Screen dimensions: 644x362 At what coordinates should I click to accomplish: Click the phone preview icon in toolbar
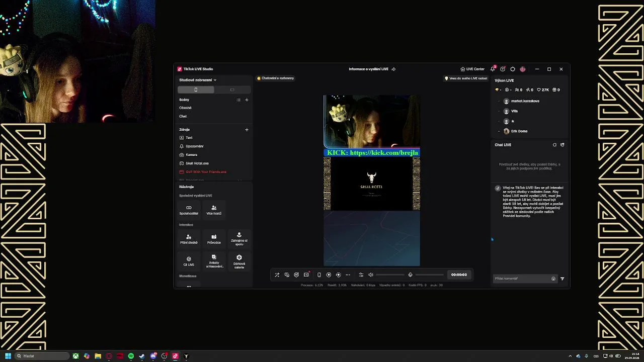(x=319, y=275)
